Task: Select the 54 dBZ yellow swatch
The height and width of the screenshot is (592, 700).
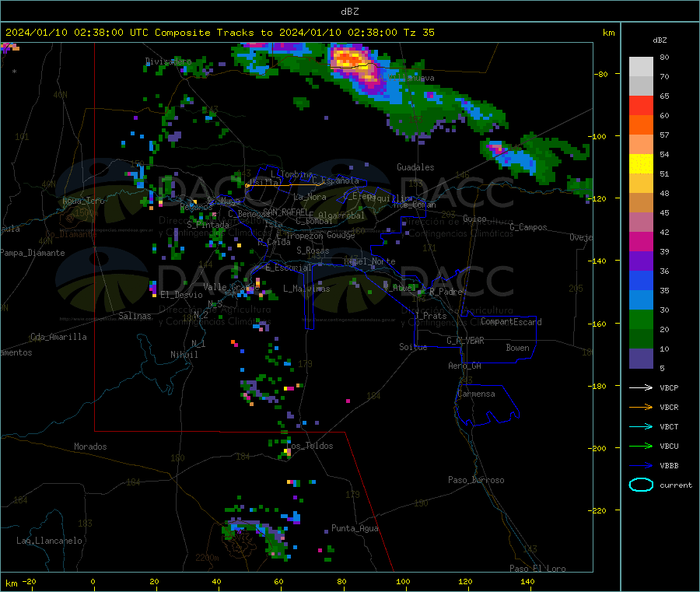Action: tap(641, 164)
